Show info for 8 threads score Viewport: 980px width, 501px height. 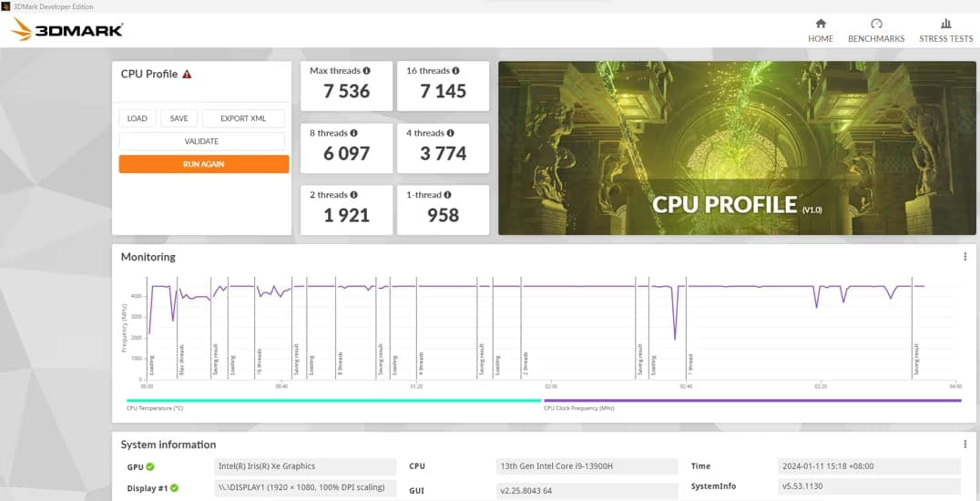pyautogui.click(x=353, y=133)
